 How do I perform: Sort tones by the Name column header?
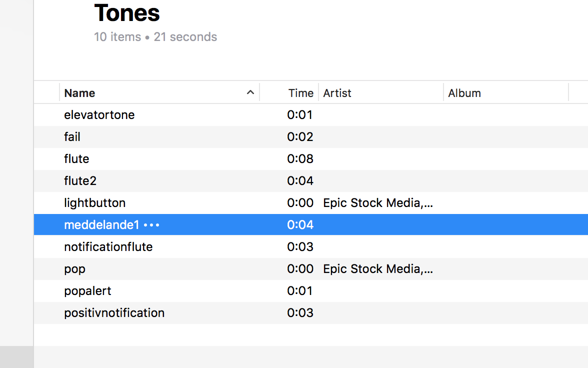click(x=80, y=93)
